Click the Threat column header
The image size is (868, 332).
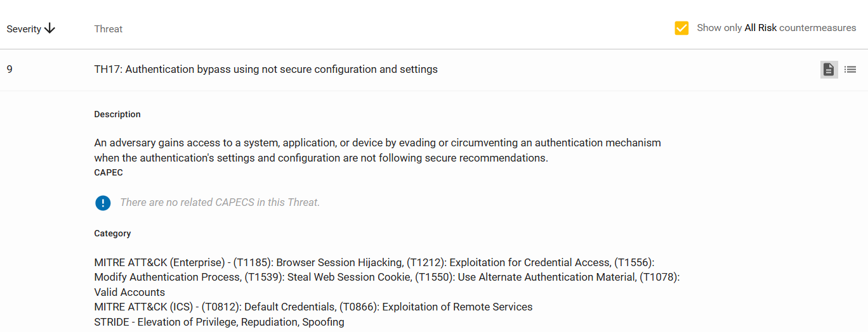point(109,29)
